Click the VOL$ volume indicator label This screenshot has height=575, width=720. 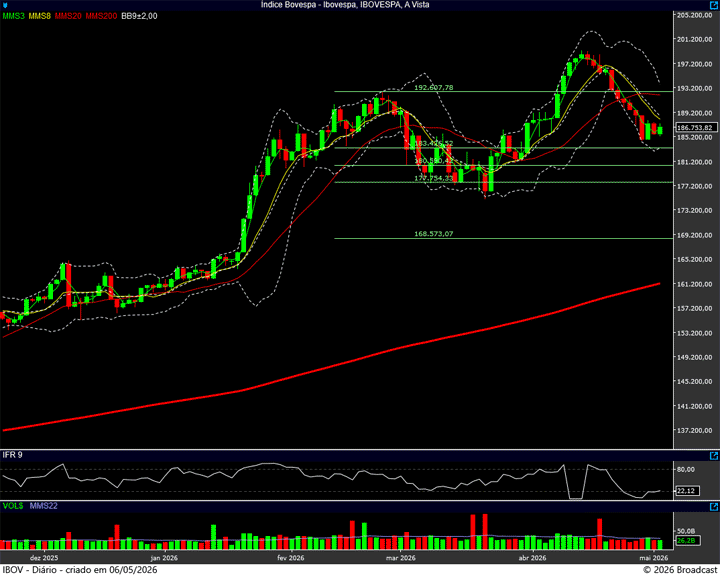pyautogui.click(x=13, y=506)
